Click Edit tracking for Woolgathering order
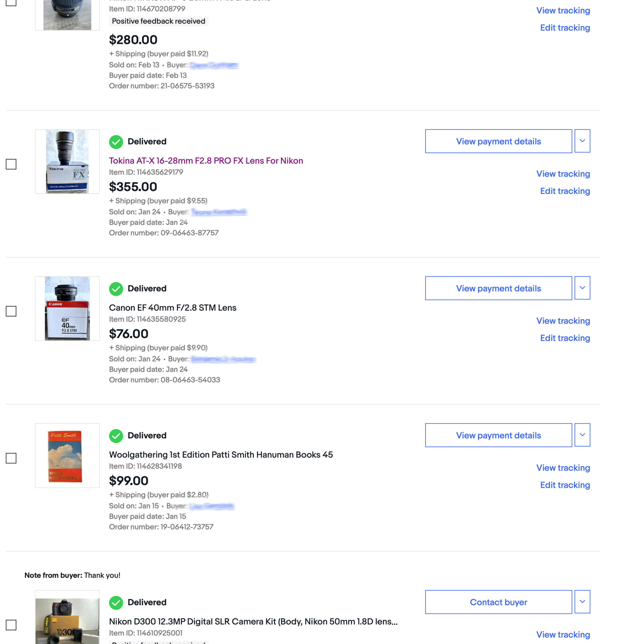 pos(565,485)
